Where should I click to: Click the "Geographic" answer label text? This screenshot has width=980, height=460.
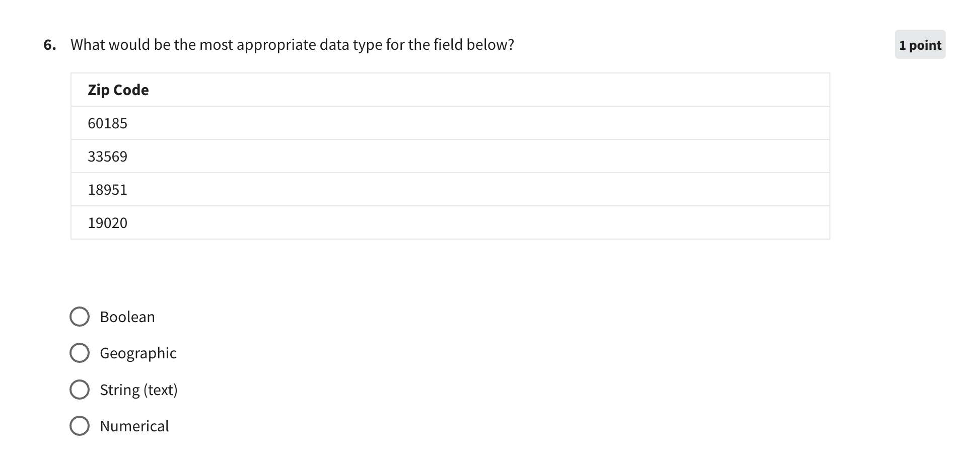click(138, 353)
